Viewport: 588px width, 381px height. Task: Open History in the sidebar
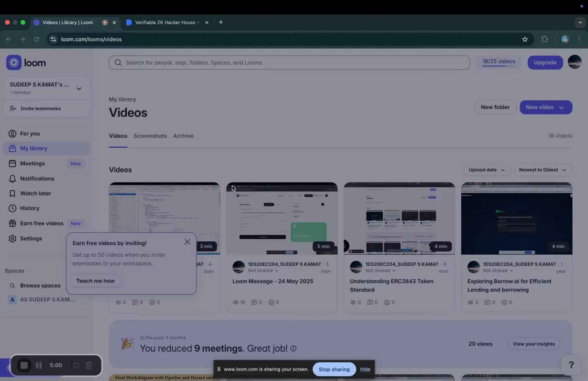pyautogui.click(x=30, y=208)
